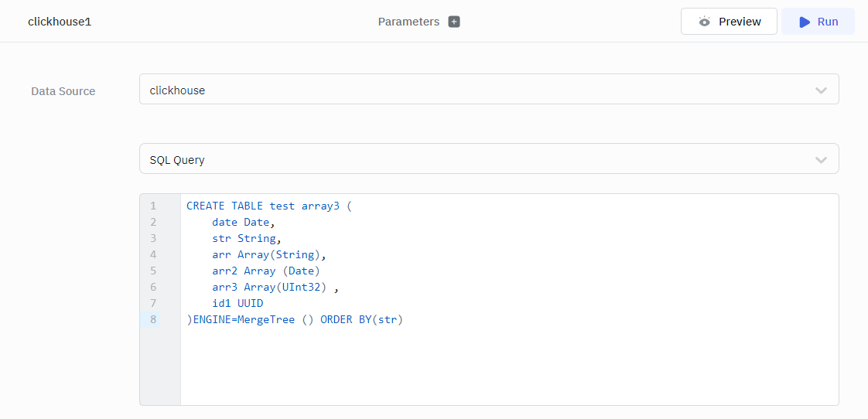This screenshot has width=868, height=419.
Task: Place cursor on the 'id1 UUID' line
Action: tap(238, 303)
